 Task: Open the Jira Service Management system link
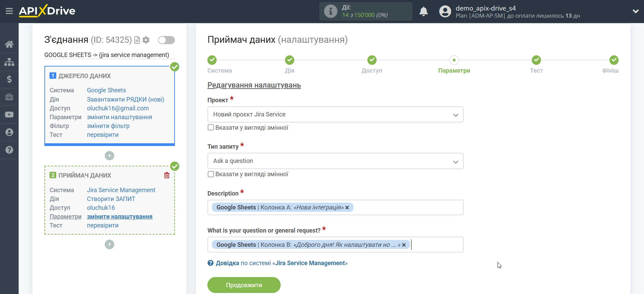121,190
